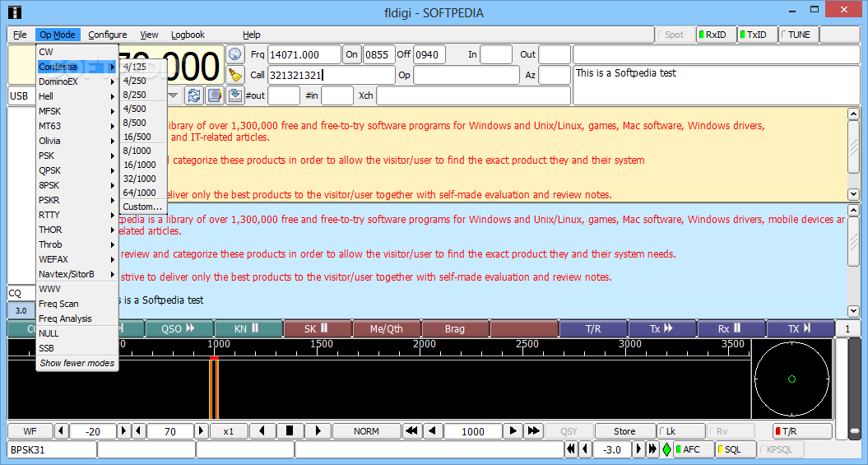
Task: Toggle RxID
Action: pyautogui.click(x=715, y=35)
